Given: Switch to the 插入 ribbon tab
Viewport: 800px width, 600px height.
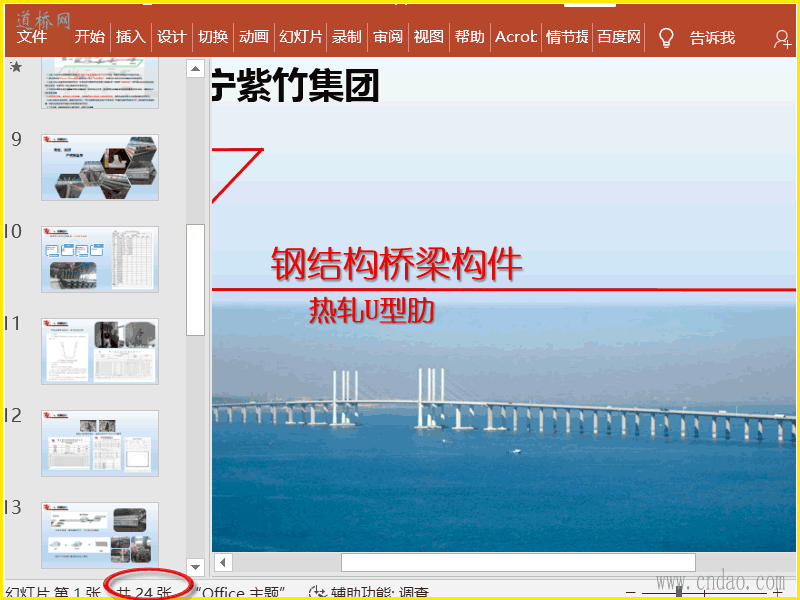Looking at the screenshot, I should (131, 37).
